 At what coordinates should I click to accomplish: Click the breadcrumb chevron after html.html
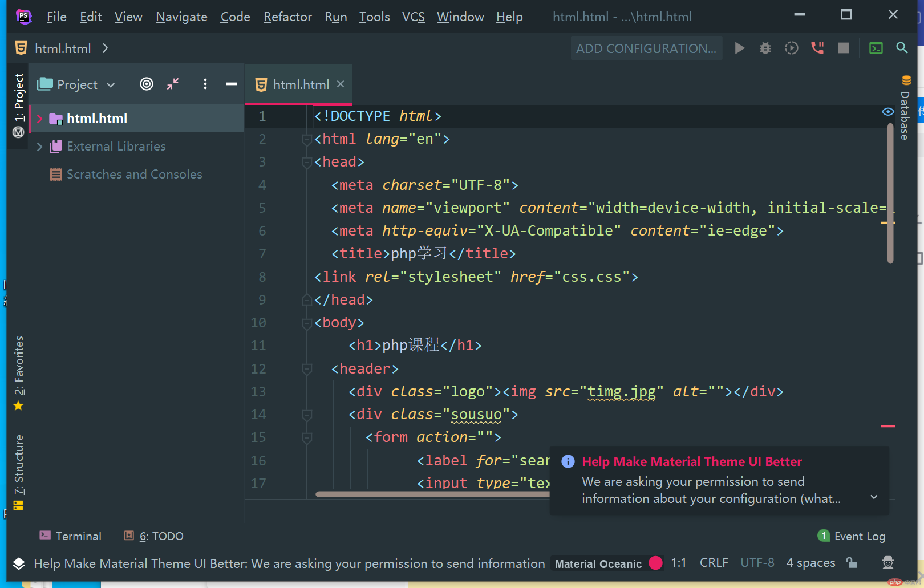coord(105,48)
